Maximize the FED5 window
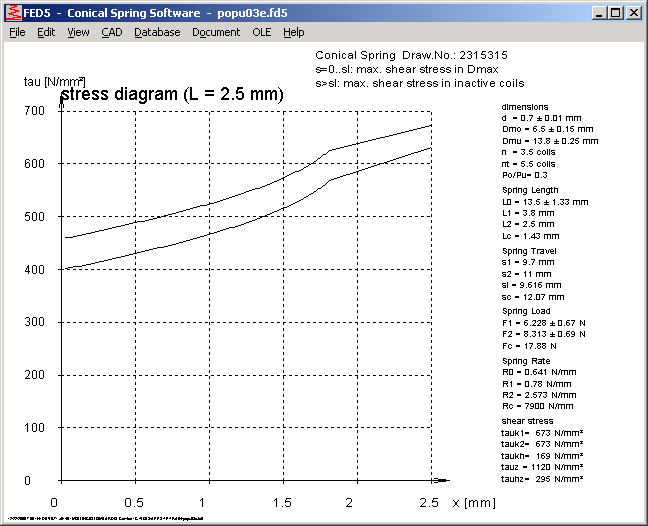This screenshot has height=526, width=648. 615,12
